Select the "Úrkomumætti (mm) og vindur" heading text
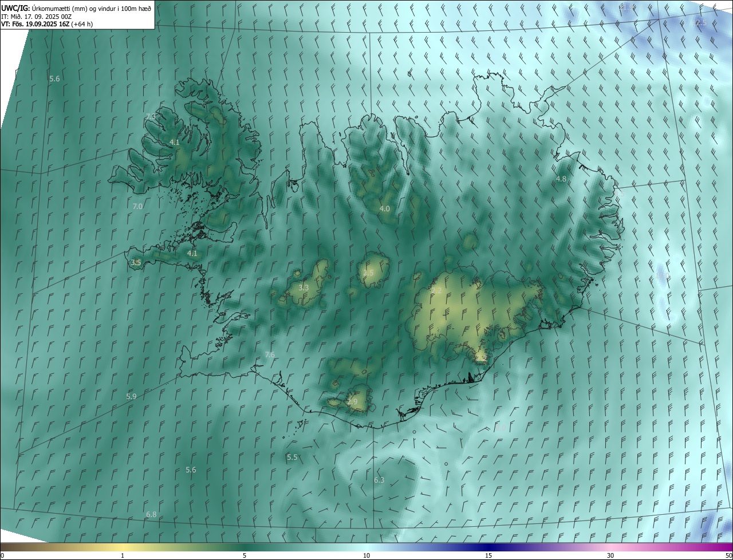This screenshot has height=560, width=733. 73,8
